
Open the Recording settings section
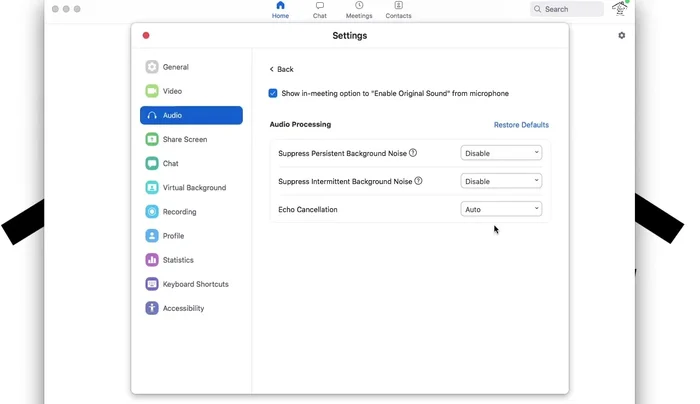pyautogui.click(x=178, y=212)
